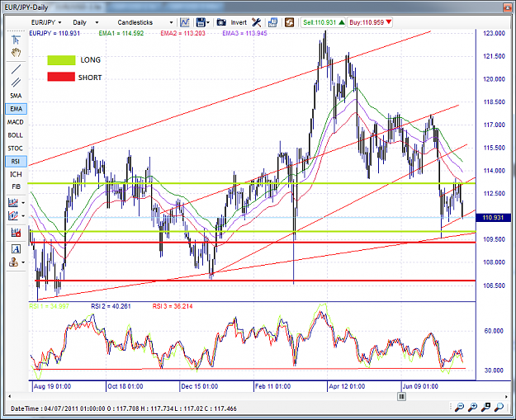Close the EUR/JPY-Daily chart window
The height and width of the screenshot is (420, 516).
tap(507, 7)
